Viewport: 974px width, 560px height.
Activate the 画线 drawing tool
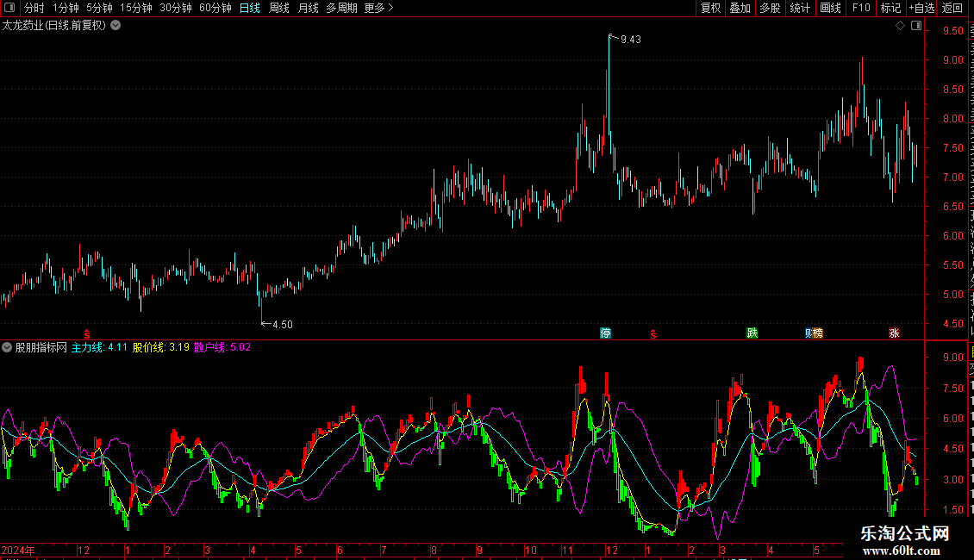[830, 8]
